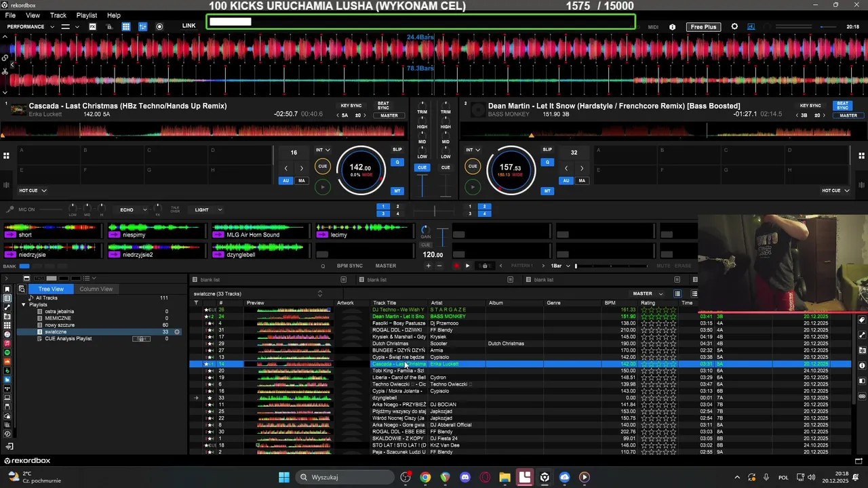868x488 pixels.
Task: Select the Tobi King track row
Action: (520, 371)
